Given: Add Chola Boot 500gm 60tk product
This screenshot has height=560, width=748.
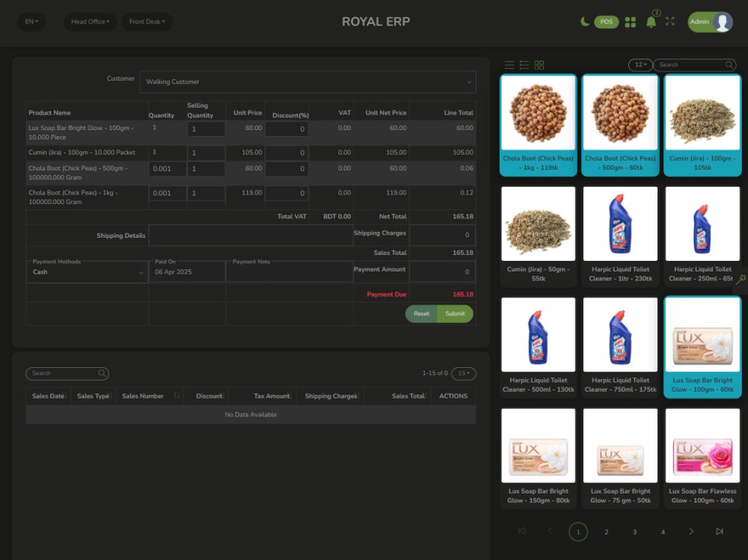Looking at the screenshot, I should pyautogui.click(x=620, y=126).
